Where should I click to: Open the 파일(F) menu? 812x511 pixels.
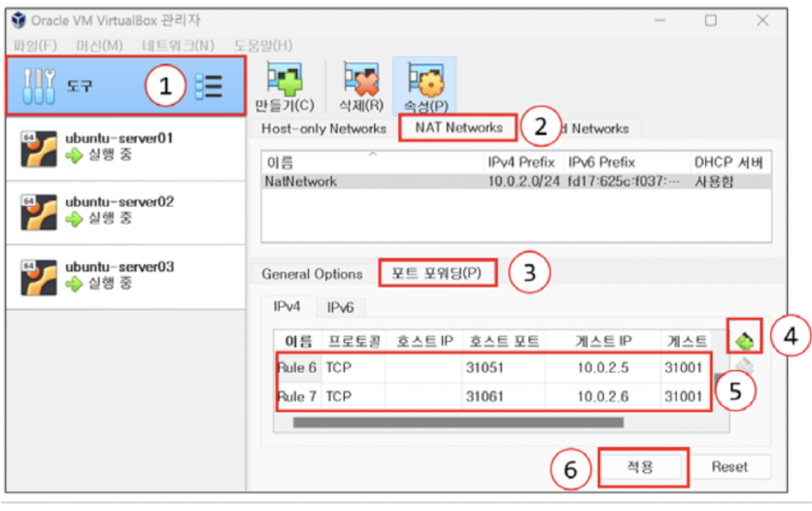(x=35, y=46)
